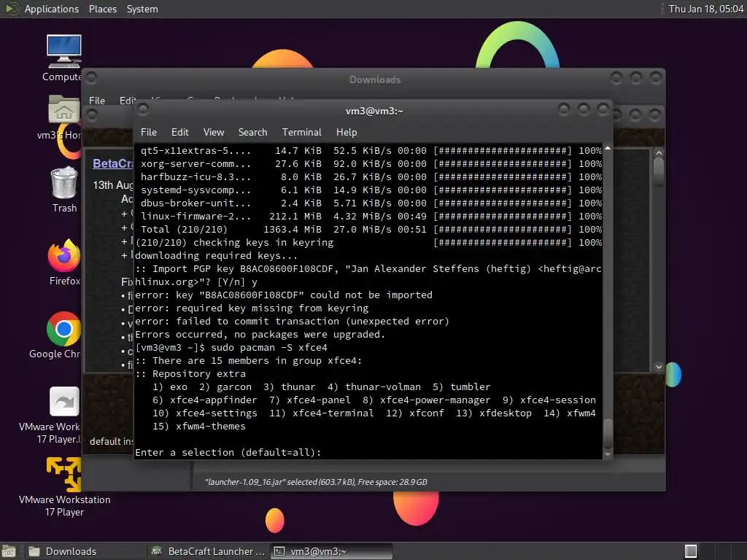Viewport: 747px width, 560px height.
Task: Open the terminal's Help menu
Action: click(347, 133)
